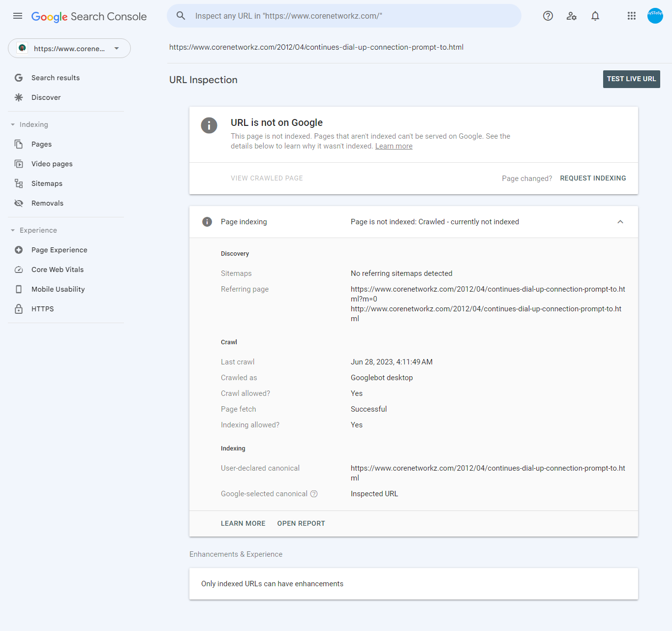Click the Discover asterisk icon
The height and width of the screenshot is (631, 672).
click(19, 97)
